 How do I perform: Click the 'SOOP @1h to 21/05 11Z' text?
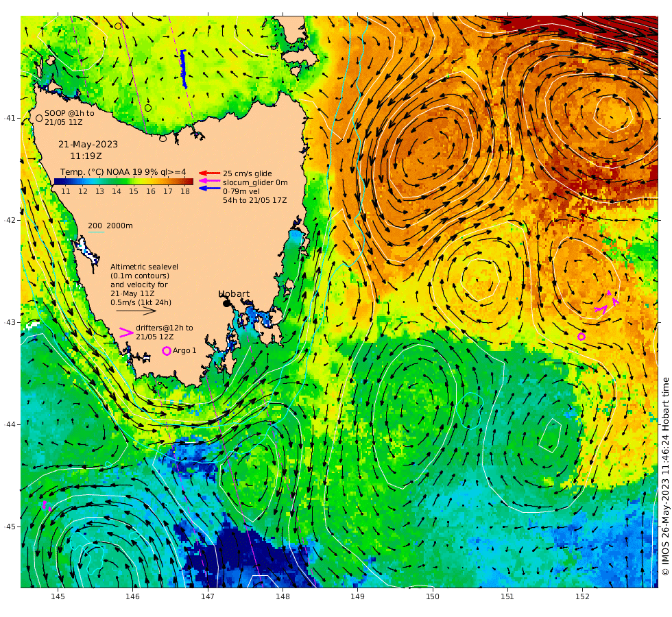(x=69, y=118)
